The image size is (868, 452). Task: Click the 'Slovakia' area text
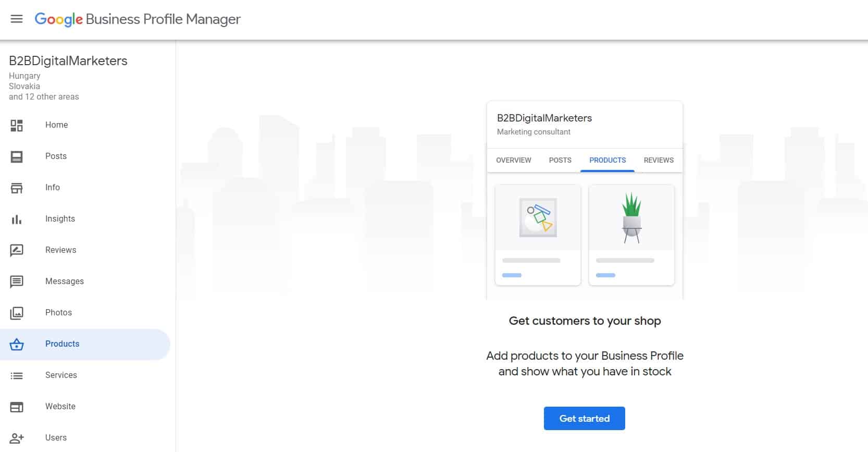click(x=24, y=87)
